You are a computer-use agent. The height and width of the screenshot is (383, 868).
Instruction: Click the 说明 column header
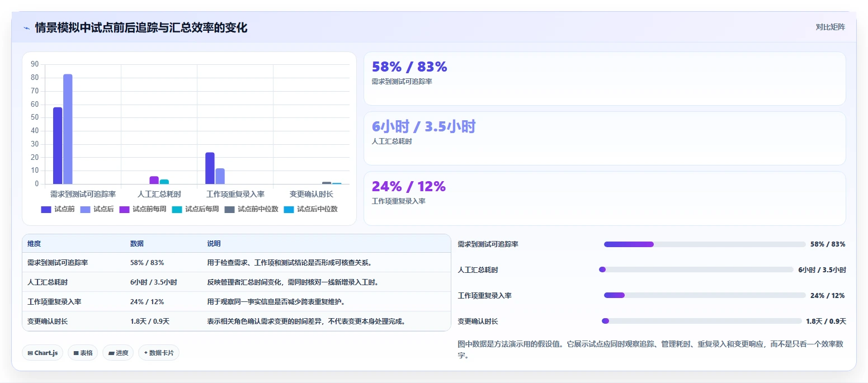[214, 244]
